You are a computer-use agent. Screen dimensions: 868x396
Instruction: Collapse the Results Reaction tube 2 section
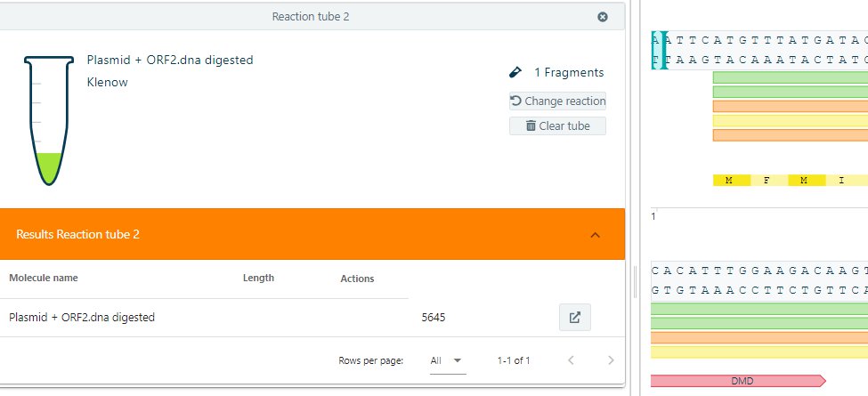point(596,235)
